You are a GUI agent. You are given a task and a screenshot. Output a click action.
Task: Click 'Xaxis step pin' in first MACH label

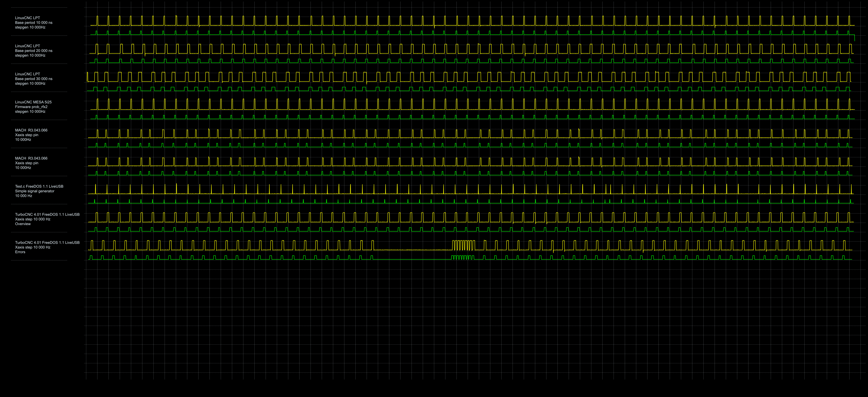(x=27, y=135)
